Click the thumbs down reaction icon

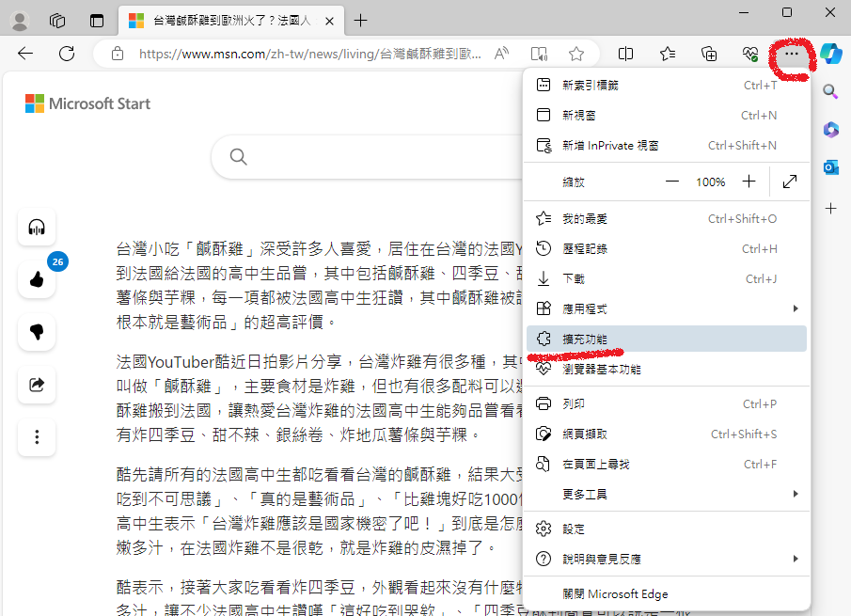[x=36, y=332]
